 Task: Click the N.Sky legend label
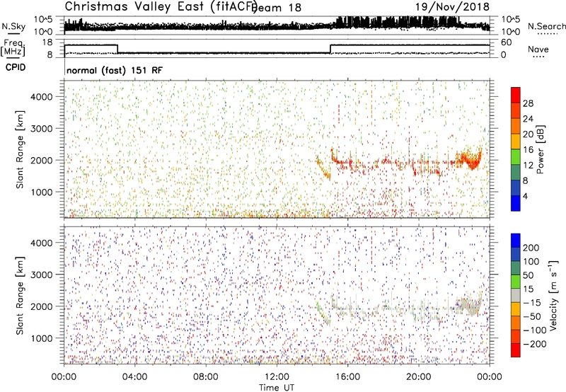[13, 26]
